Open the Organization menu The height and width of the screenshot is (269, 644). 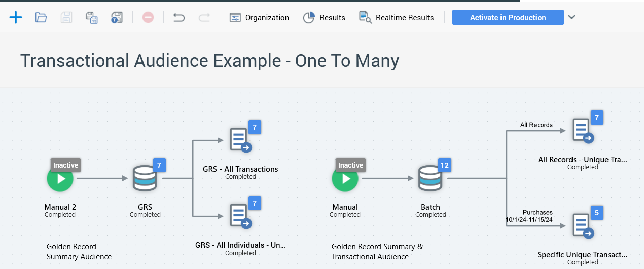tap(259, 17)
